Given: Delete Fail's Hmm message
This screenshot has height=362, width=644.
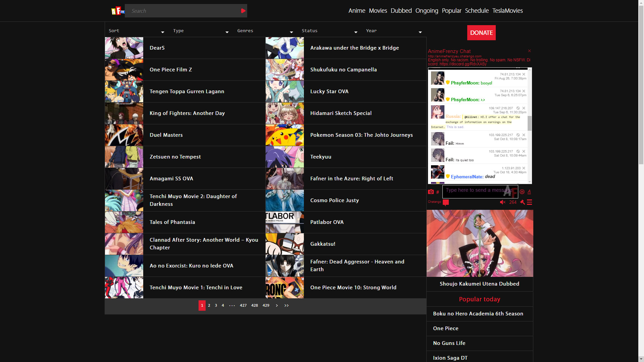Looking at the screenshot, I should pyautogui.click(x=524, y=135).
